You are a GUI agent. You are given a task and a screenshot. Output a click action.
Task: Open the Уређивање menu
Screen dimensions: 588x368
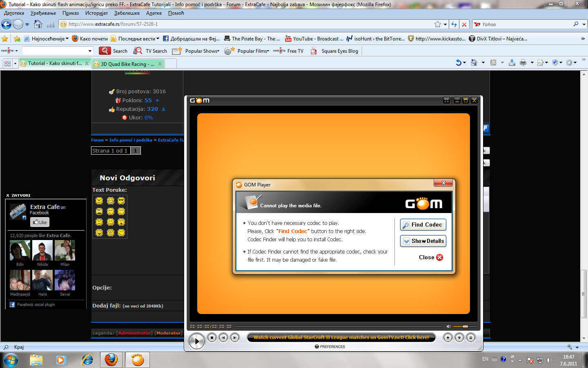pos(43,13)
